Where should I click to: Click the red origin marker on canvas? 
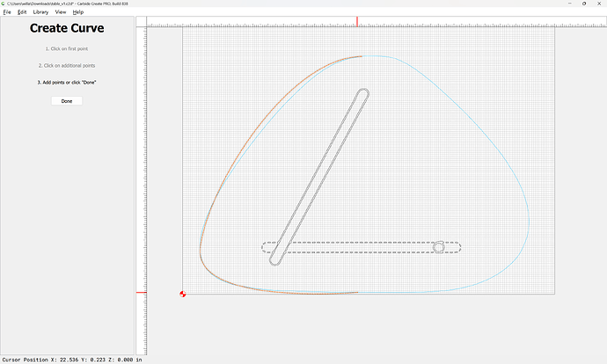pos(183,294)
